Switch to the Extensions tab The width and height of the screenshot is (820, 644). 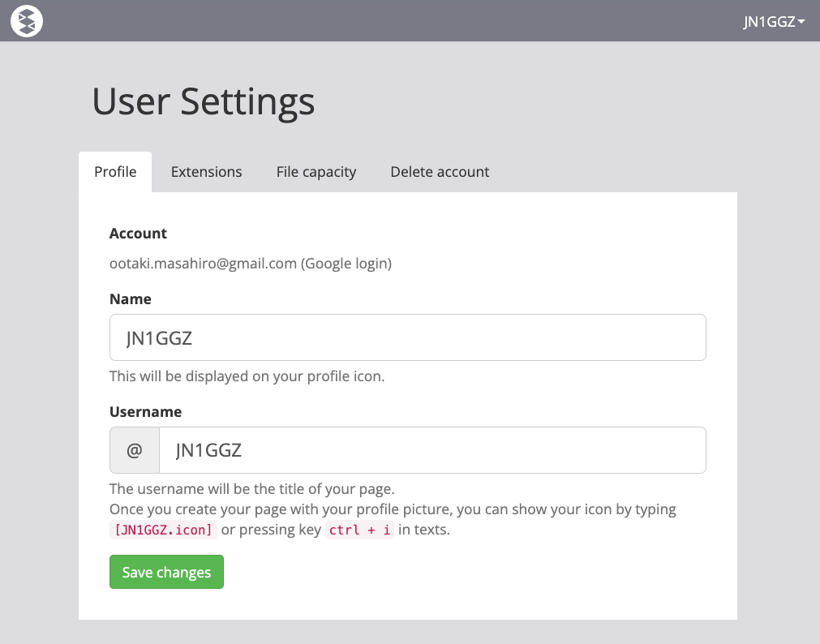(206, 172)
